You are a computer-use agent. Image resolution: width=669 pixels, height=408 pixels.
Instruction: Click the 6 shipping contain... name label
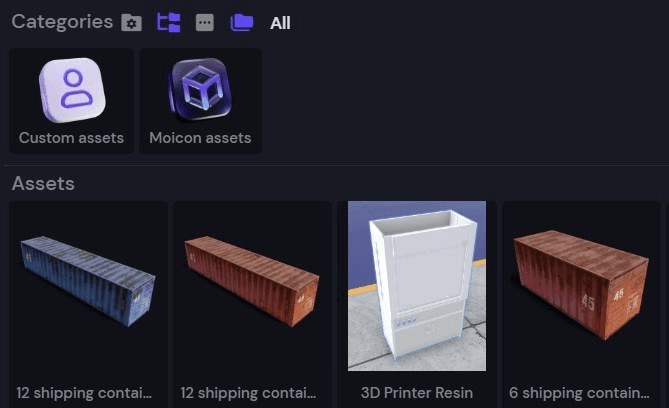tap(579, 393)
